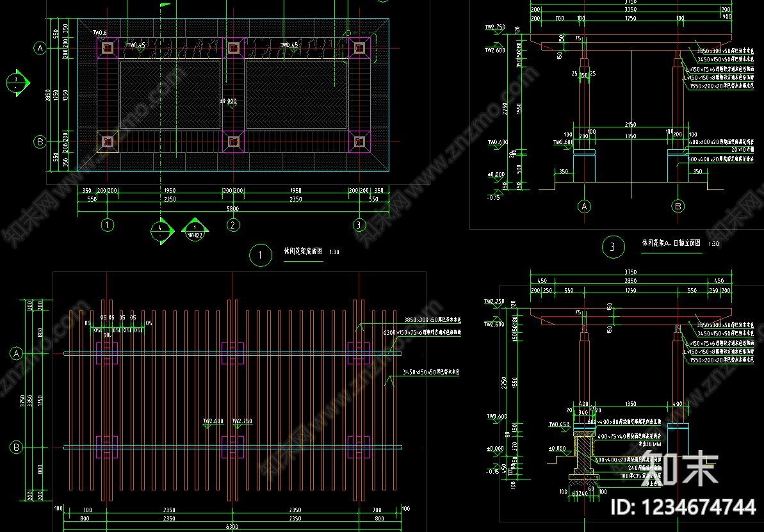Click the TW0.450 level mark in section drawing

point(559,424)
